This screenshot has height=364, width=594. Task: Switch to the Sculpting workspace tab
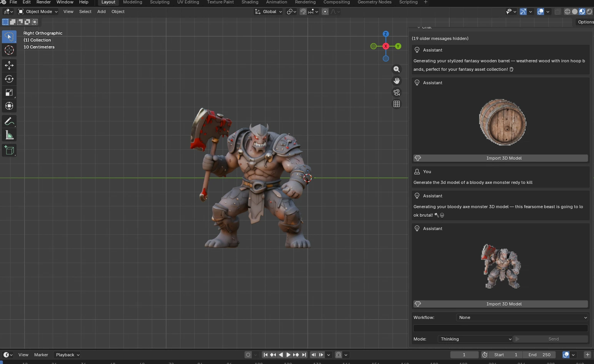click(x=160, y=2)
